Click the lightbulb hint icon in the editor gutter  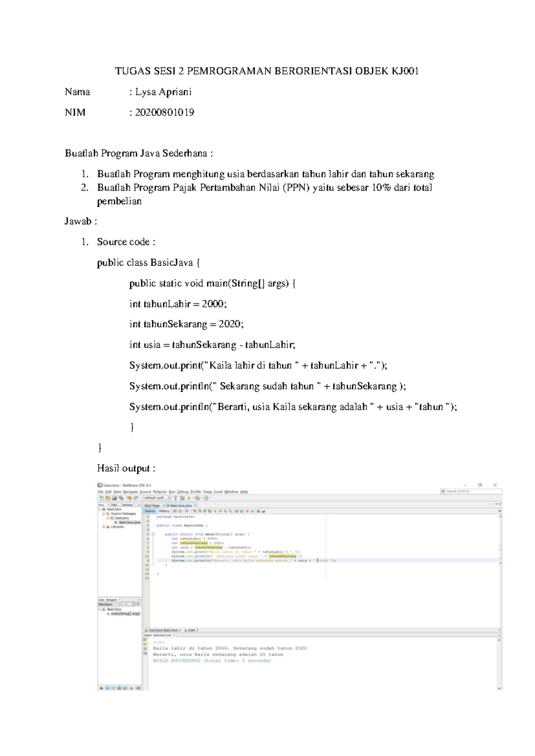point(148,560)
